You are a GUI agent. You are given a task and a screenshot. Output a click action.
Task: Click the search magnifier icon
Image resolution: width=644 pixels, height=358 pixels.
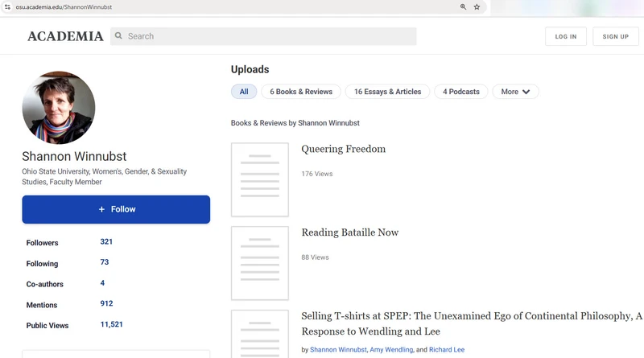(118, 36)
